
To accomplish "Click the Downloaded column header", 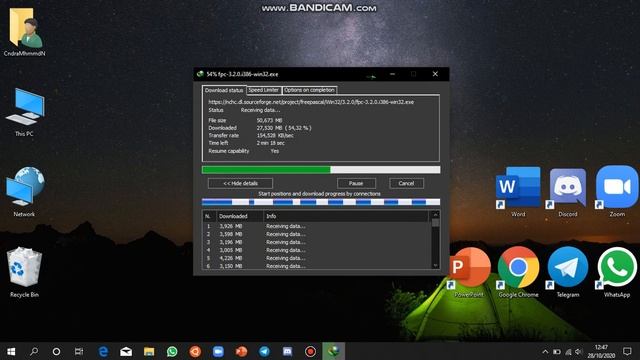I will (239, 216).
